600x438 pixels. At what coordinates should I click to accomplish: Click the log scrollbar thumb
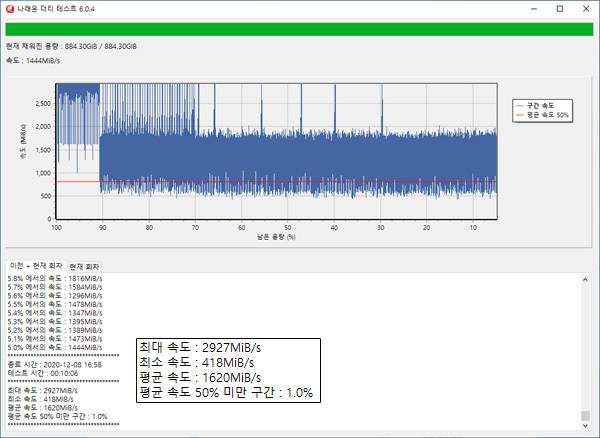click(x=586, y=416)
